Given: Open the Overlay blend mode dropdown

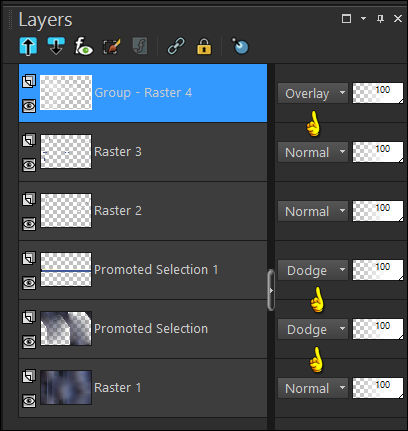Looking at the screenshot, I should coord(313,93).
